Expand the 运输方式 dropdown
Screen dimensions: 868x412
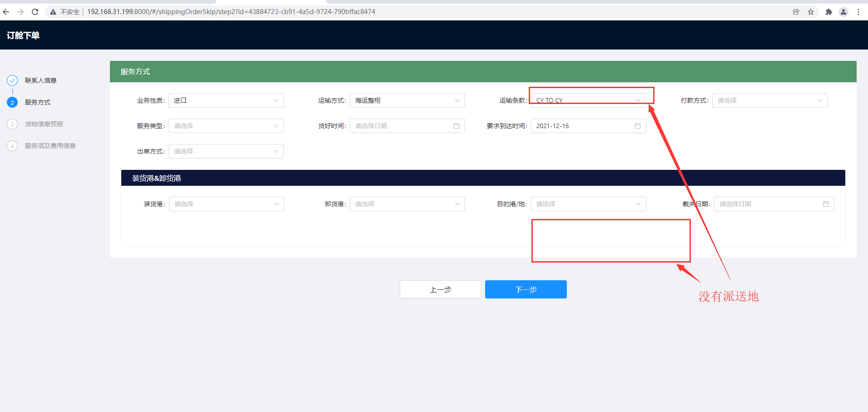[407, 100]
